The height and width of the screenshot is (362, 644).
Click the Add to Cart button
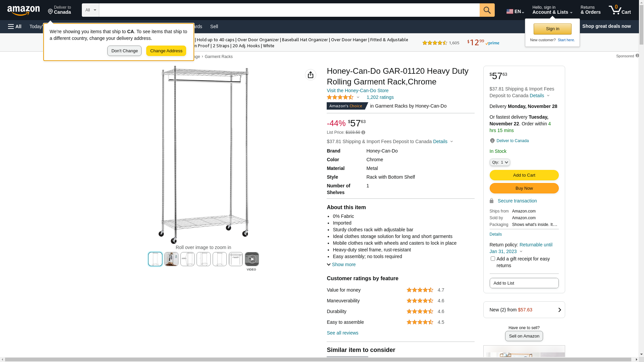524,175
